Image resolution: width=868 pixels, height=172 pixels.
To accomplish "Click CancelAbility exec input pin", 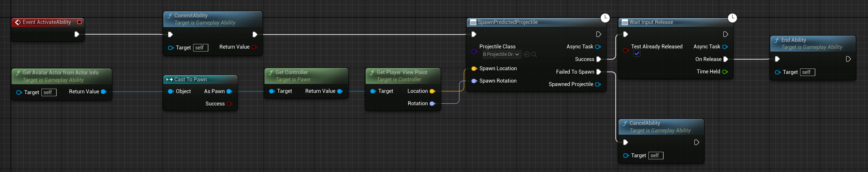I will pos(626,142).
